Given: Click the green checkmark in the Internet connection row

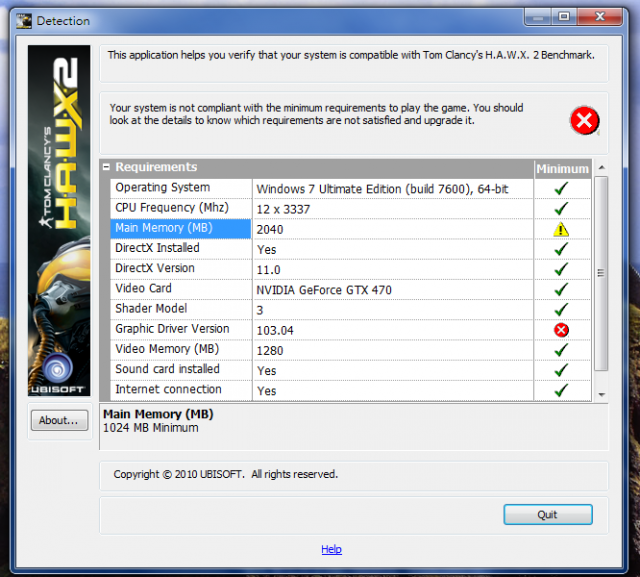Looking at the screenshot, I should tap(561, 391).
